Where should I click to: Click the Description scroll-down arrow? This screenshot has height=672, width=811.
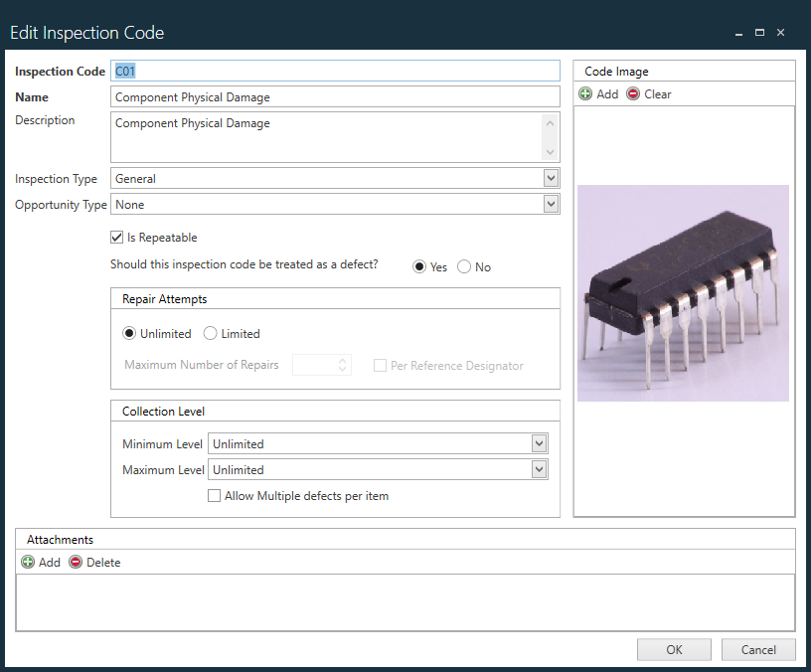[x=549, y=151]
